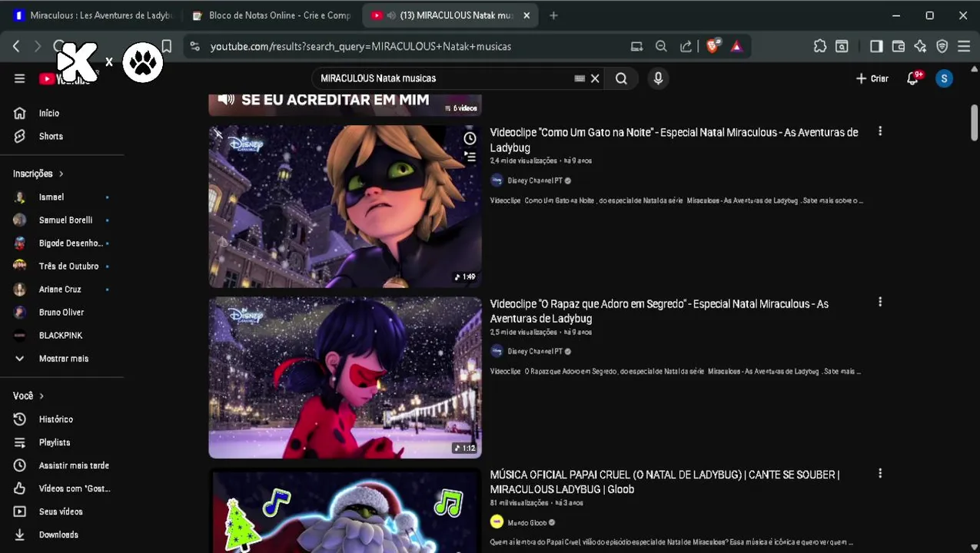Open the browser extensions puzzle icon
The width and height of the screenshot is (980, 553).
click(x=820, y=46)
